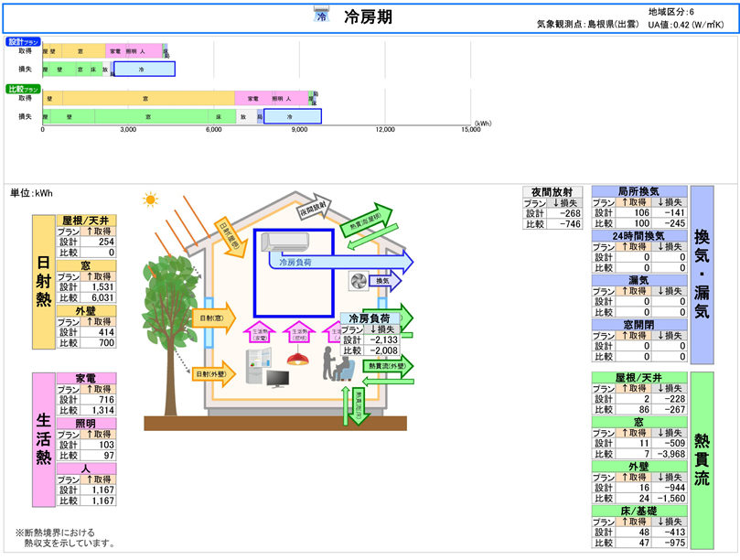Click the television icon in the house
The height and width of the screenshot is (560, 740).
(278, 377)
